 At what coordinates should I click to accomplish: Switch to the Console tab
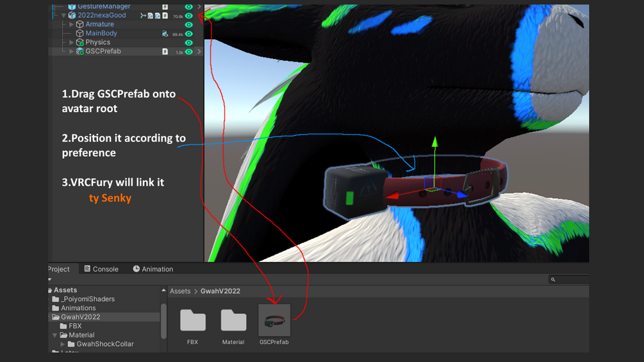point(101,269)
